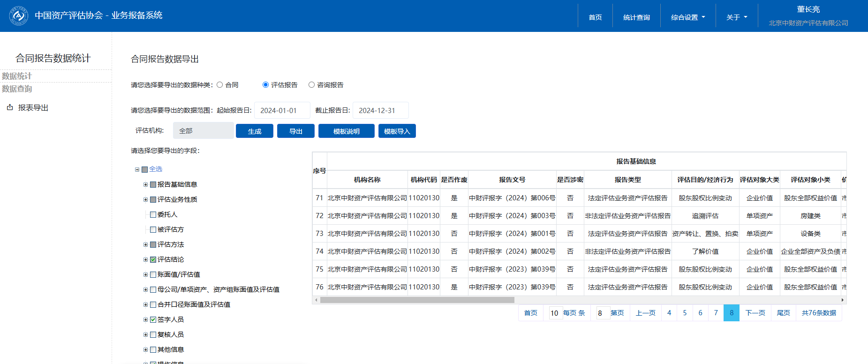Click the horizontal scrollbar left arrow
The image size is (868, 364).
click(316, 300)
